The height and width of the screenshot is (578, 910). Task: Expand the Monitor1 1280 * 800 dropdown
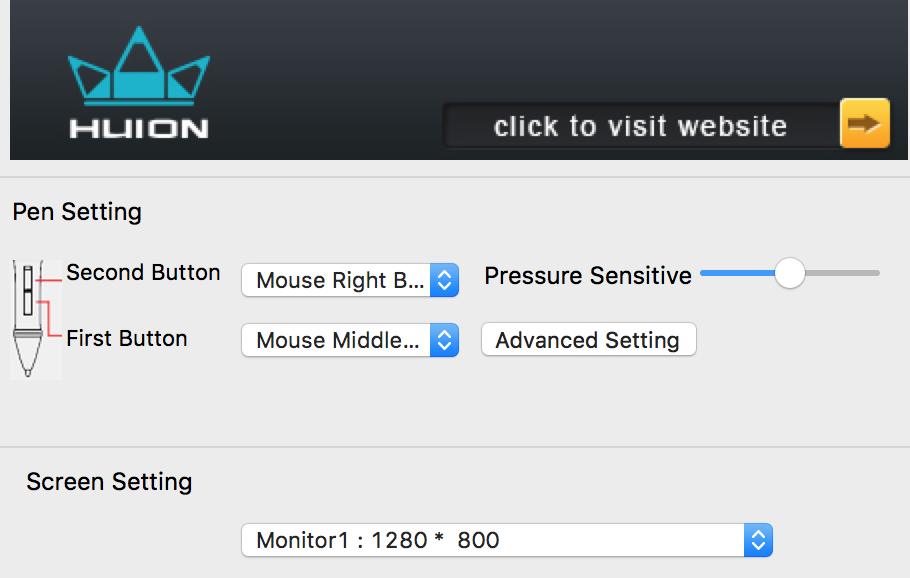(507, 540)
